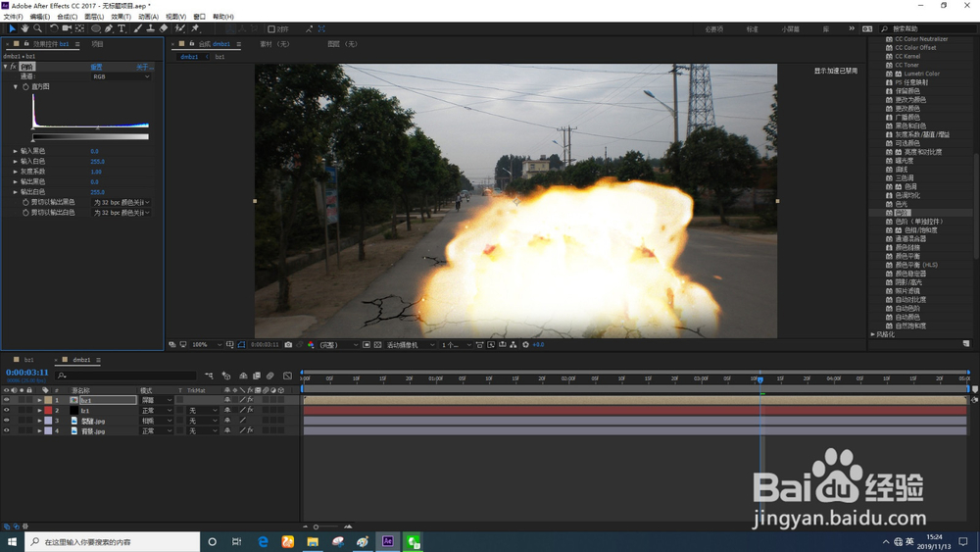Select the Brush tool
The image size is (980, 552).
coord(137,28)
